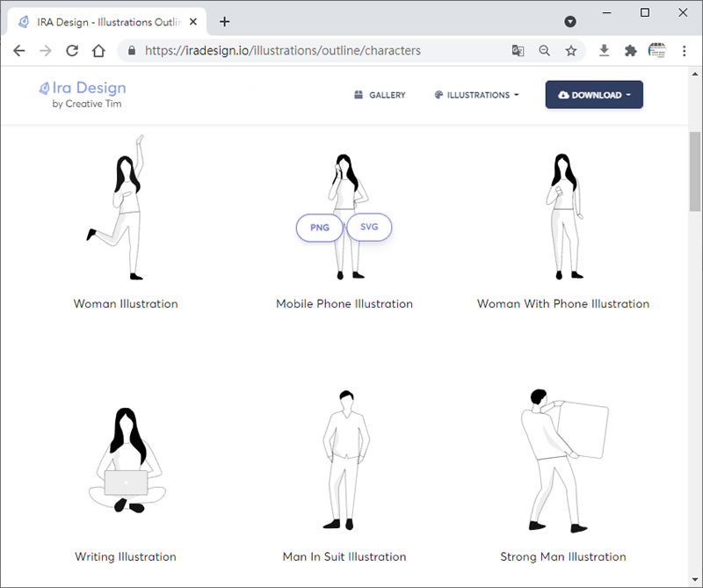Image resolution: width=703 pixels, height=588 pixels.
Task: Open a new browser tab
Action: [225, 22]
